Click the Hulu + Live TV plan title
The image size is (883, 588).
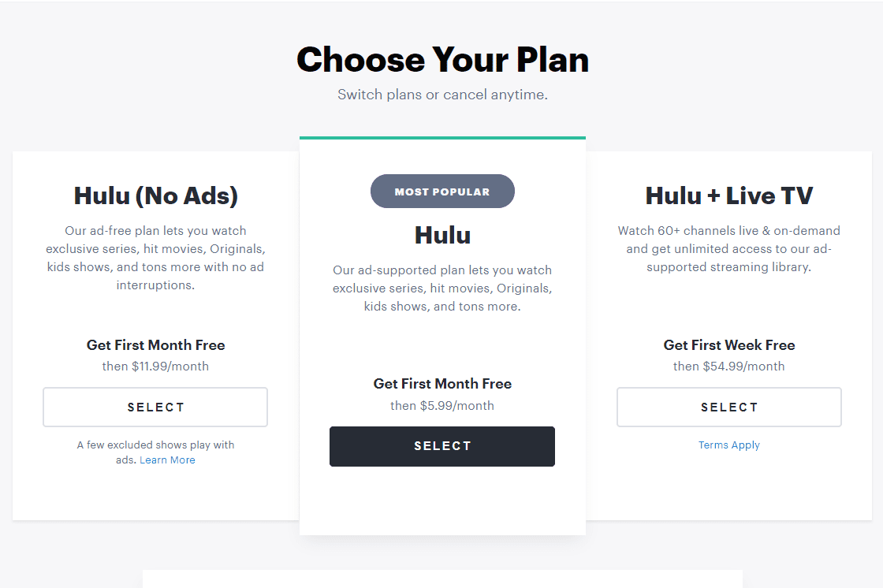pos(729,195)
